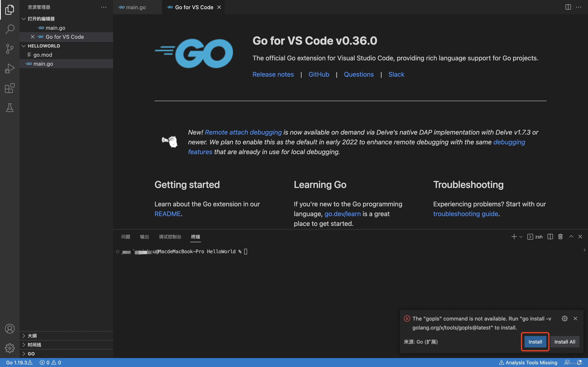Image resolution: width=588 pixels, height=367 pixels.
Task: Click the Accounts icon
Action: click(10, 329)
